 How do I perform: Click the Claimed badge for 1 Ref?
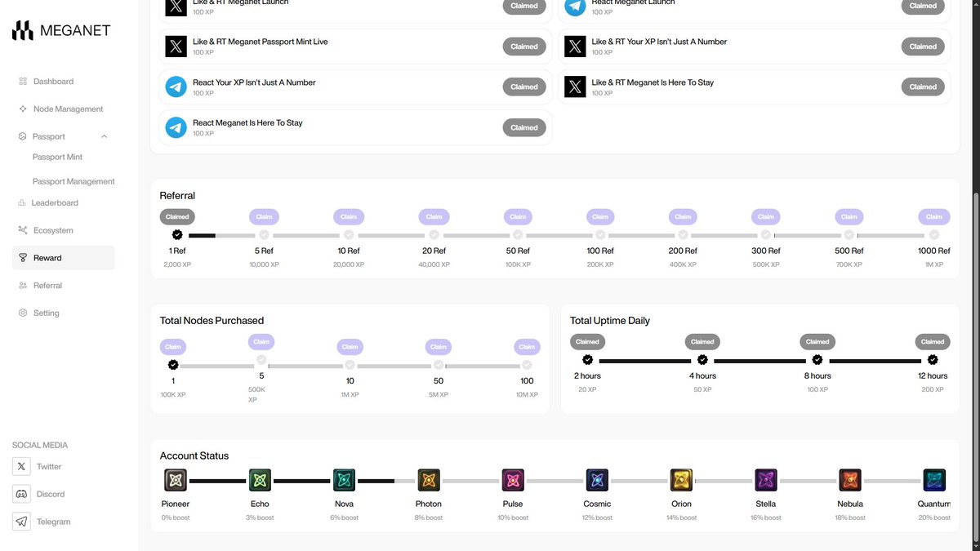(x=177, y=217)
